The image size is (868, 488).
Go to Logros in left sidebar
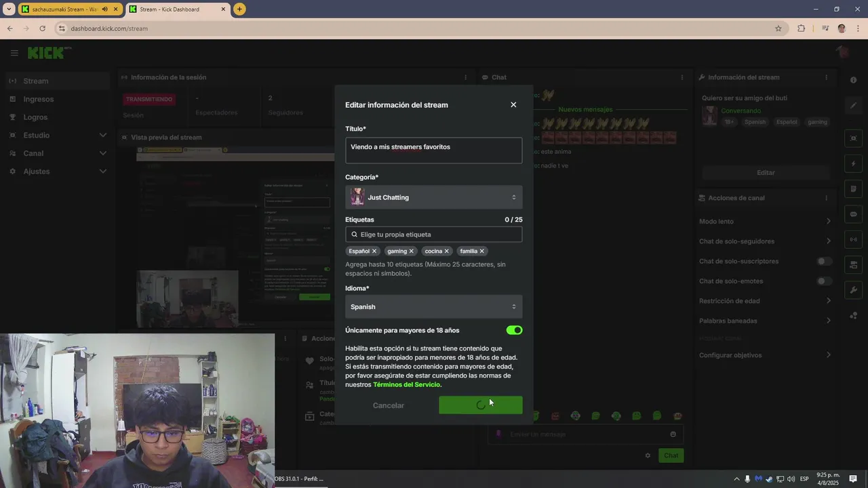coord(58,117)
